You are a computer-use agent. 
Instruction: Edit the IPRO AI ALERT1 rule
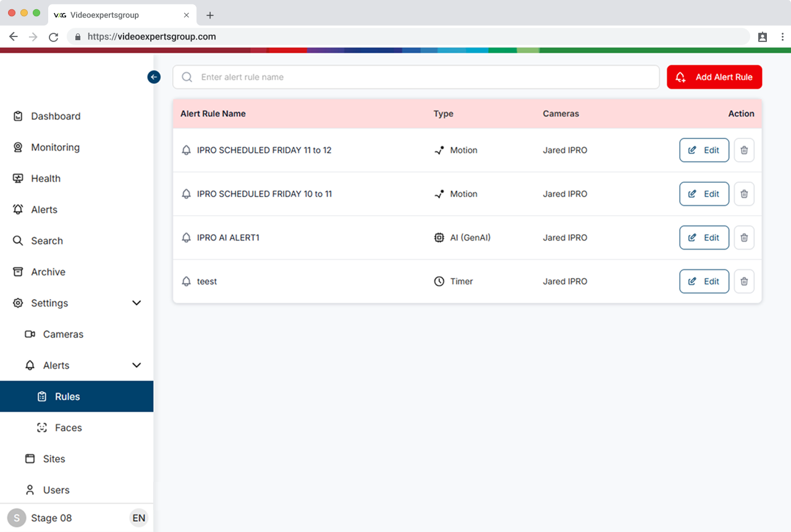pyautogui.click(x=704, y=238)
